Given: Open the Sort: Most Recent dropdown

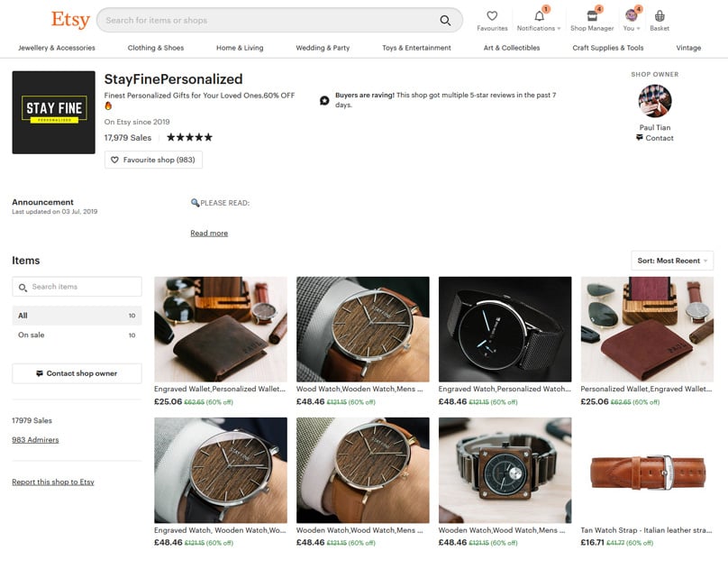Looking at the screenshot, I should pos(670,261).
